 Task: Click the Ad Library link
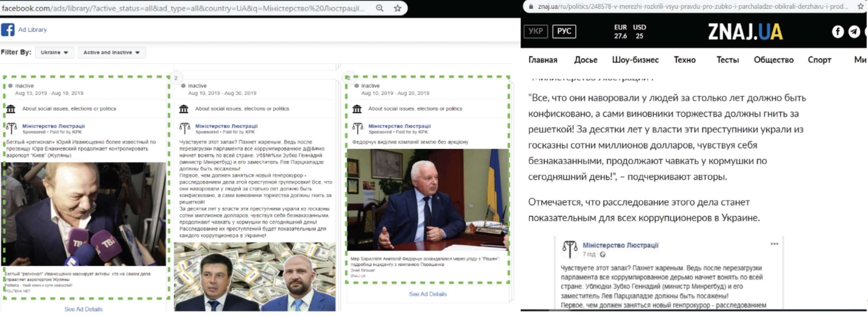(x=32, y=30)
